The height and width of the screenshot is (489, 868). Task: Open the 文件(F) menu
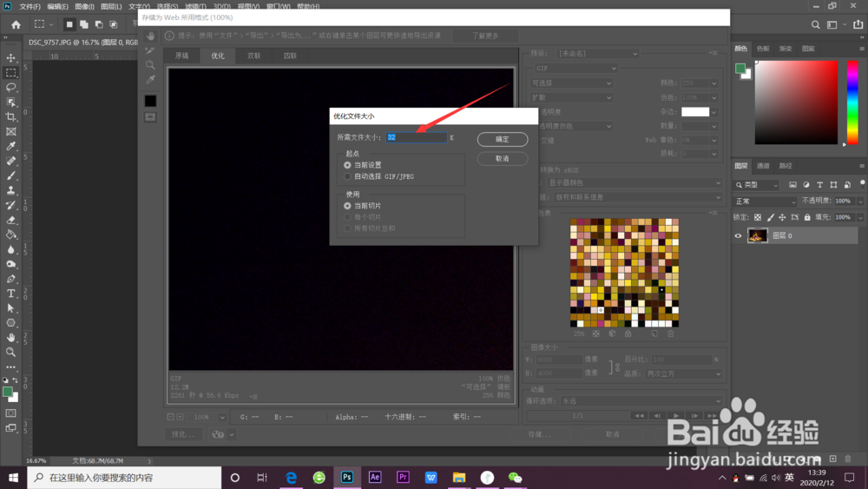[30, 7]
